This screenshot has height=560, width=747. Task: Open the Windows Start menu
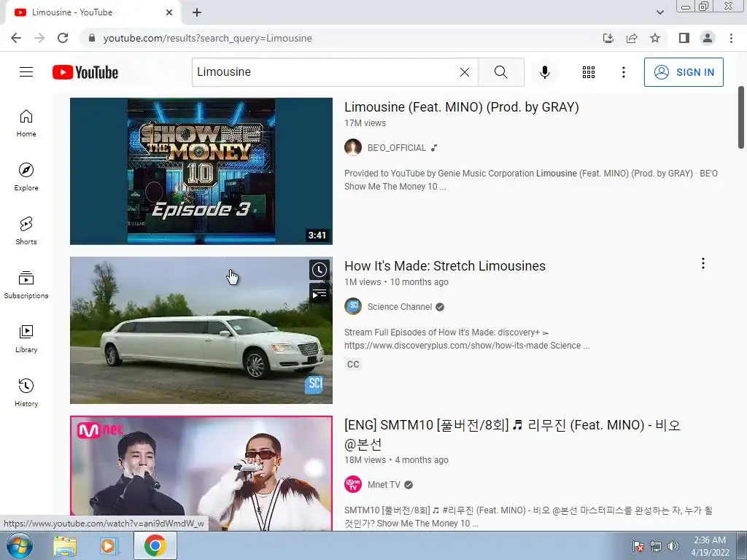coord(19,545)
